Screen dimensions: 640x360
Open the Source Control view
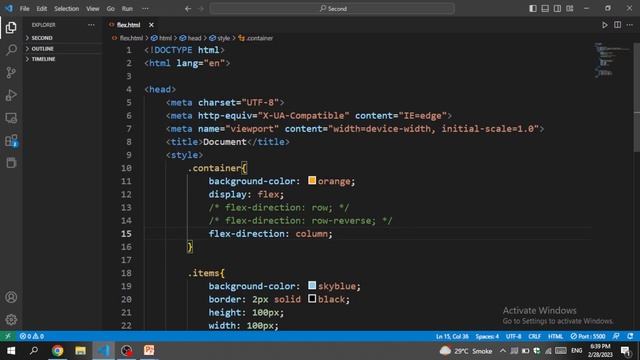tap(11, 73)
